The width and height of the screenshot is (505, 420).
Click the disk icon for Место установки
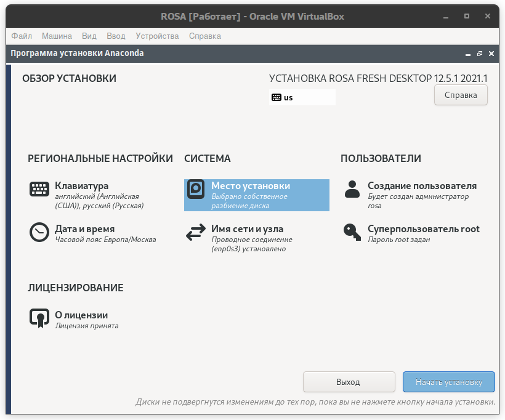pos(196,189)
